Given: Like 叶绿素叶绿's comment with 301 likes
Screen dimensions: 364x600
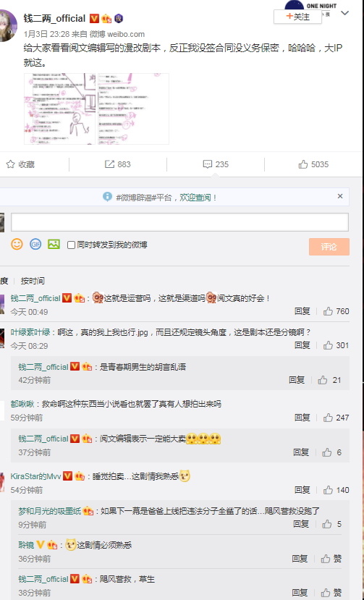Looking at the screenshot, I should pyautogui.click(x=328, y=345).
